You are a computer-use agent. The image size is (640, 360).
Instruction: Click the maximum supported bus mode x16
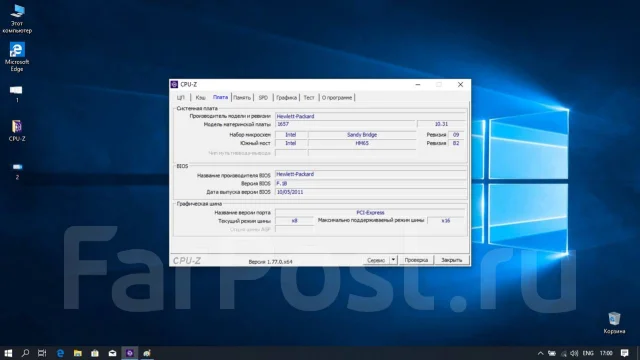coord(446,220)
